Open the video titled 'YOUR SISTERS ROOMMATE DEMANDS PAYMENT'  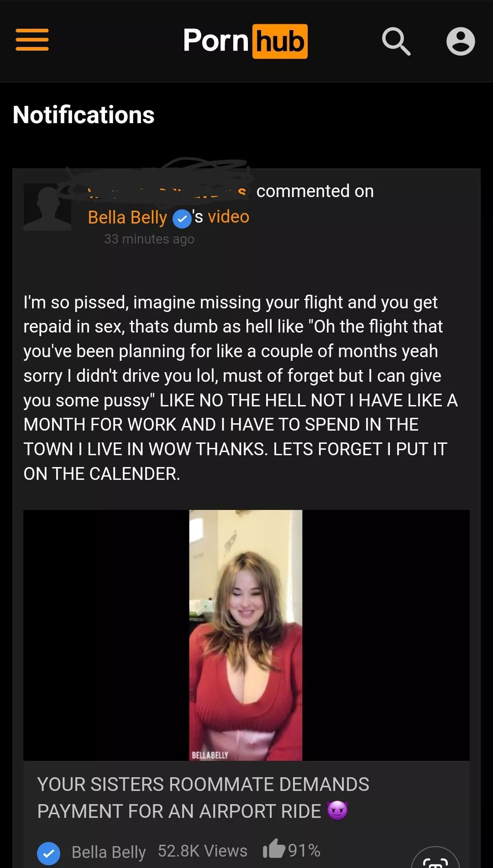tap(204, 797)
